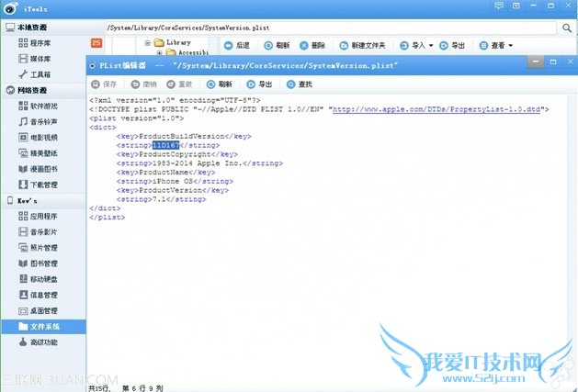Viewport: 578px width, 392px height.
Task: Click 刷新 in the file browser toolbar
Action: 277,45
